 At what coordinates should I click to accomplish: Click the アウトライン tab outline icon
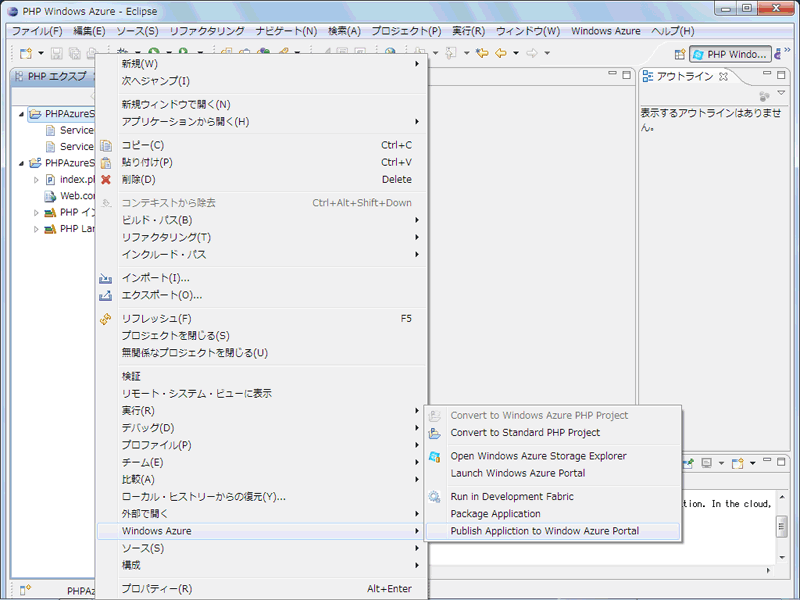(x=647, y=77)
